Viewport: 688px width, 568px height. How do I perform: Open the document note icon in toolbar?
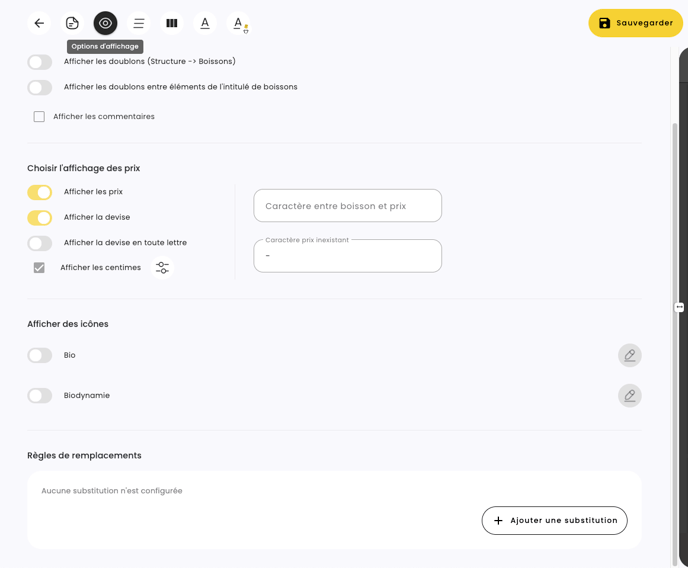(x=72, y=23)
